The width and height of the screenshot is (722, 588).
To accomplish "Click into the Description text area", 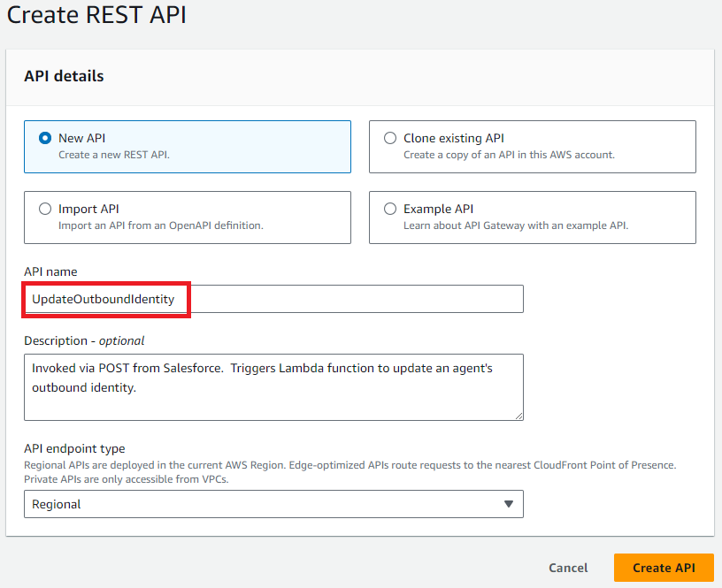I will point(273,387).
